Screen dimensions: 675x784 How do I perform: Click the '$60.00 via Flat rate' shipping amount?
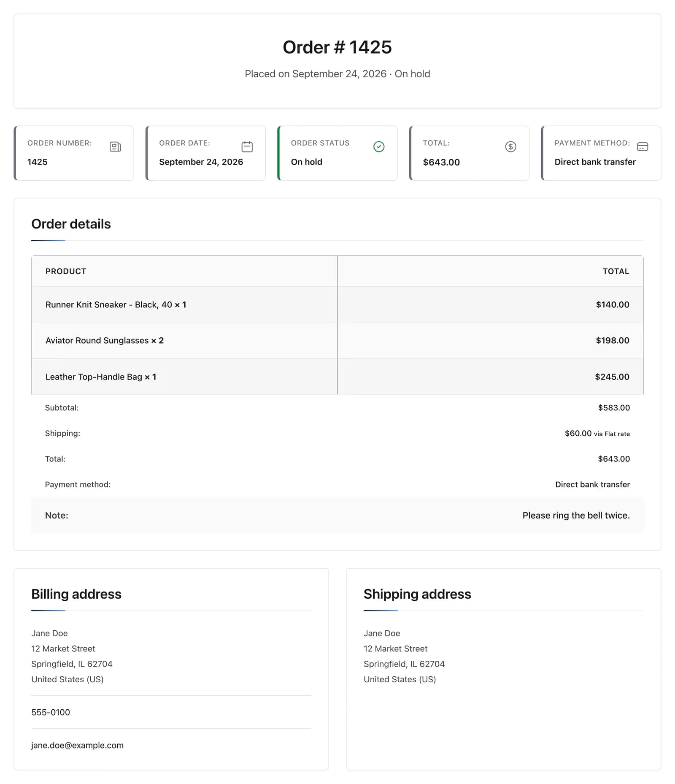point(597,433)
